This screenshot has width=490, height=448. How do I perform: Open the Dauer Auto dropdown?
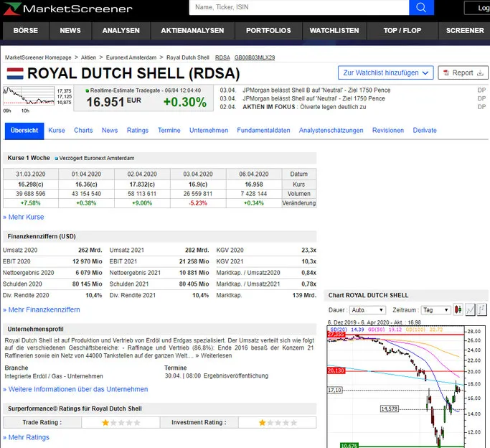tap(367, 310)
